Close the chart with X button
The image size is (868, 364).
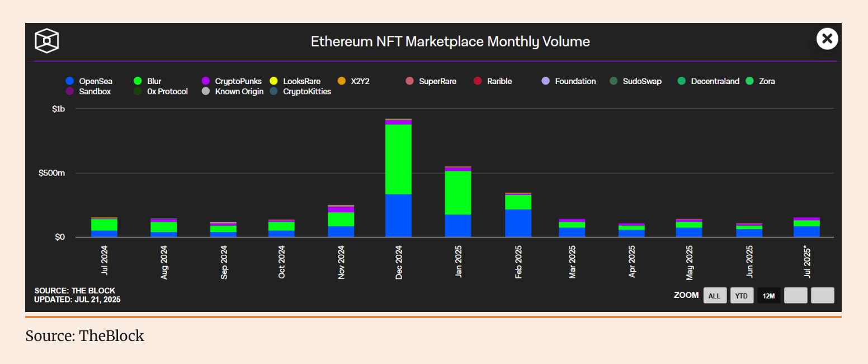pyautogui.click(x=827, y=39)
